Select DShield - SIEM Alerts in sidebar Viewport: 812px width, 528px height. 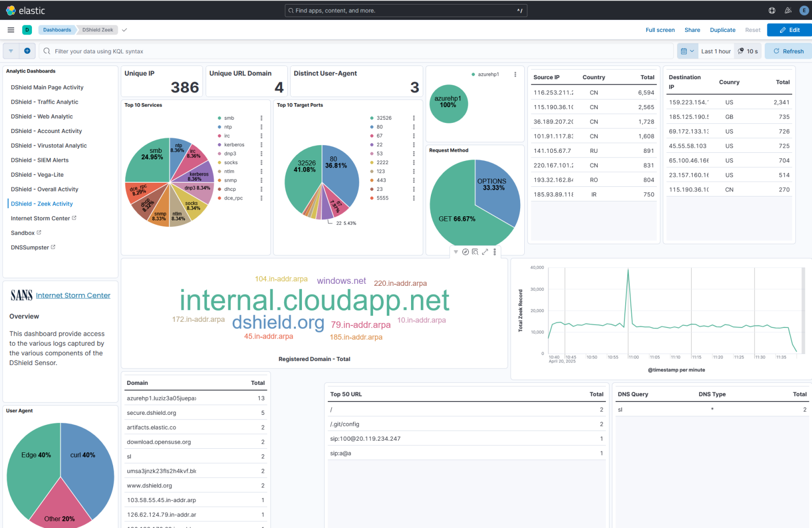40,160
